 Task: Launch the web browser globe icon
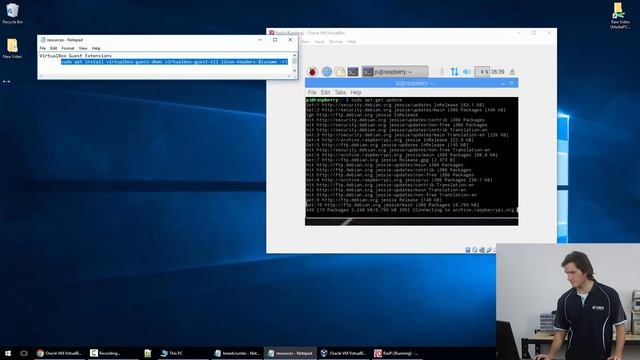pyautogui.click(x=327, y=72)
